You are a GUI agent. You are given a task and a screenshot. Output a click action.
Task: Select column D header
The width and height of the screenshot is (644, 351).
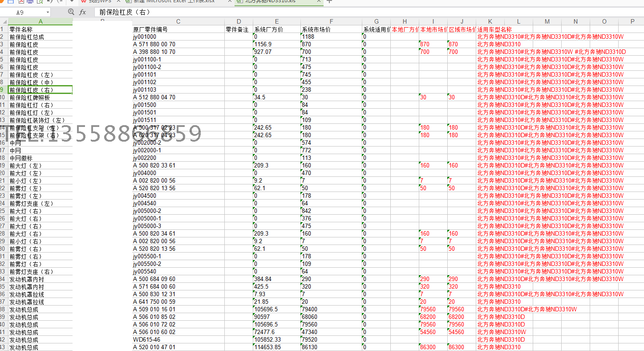pyautogui.click(x=239, y=21)
